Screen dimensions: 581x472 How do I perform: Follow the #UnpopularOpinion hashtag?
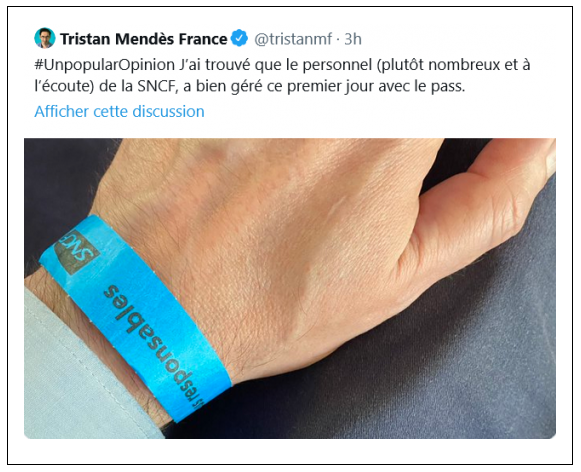coord(104,65)
